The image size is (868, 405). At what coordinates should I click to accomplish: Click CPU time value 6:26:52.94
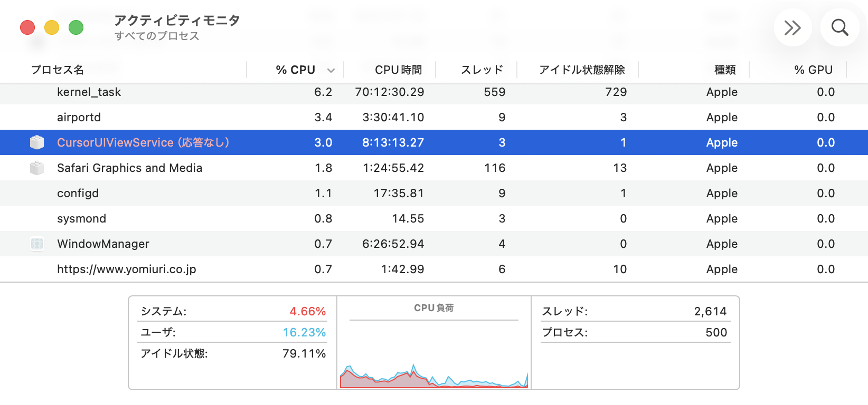coord(393,244)
